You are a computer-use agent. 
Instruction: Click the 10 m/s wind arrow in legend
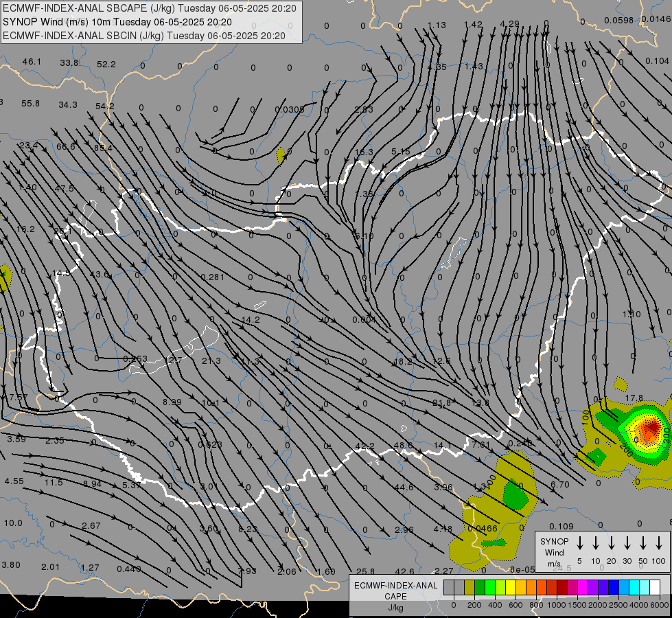click(x=595, y=543)
